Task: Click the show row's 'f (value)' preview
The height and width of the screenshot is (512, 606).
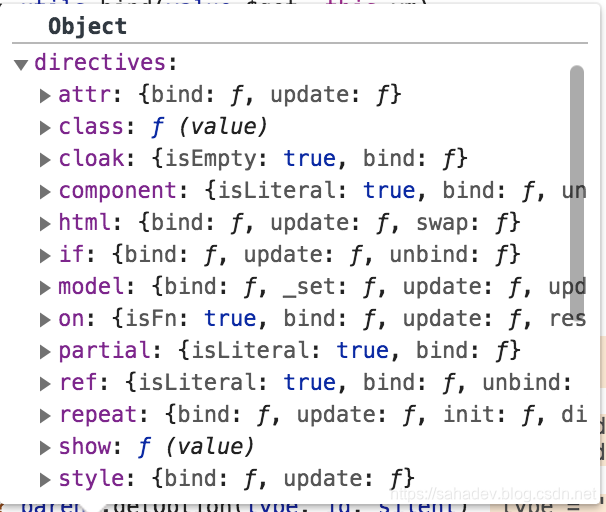Action: (x=196, y=447)
